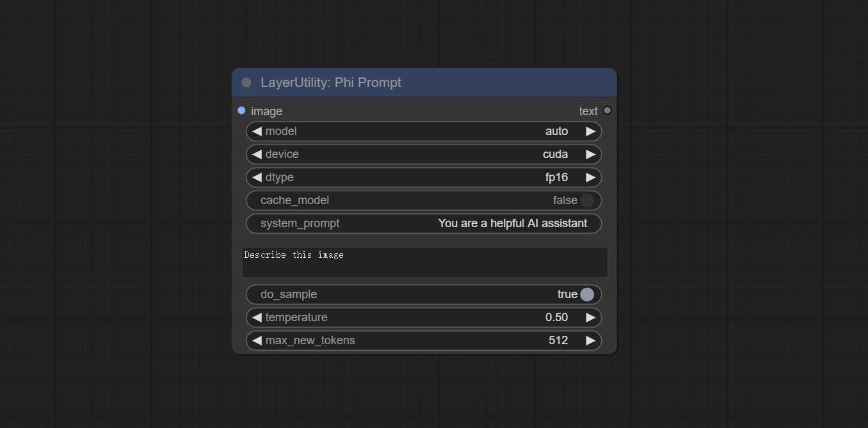Increase max_new_tokens with right arrow
This screenshot has height=428, width=868.
coord(591,340)
